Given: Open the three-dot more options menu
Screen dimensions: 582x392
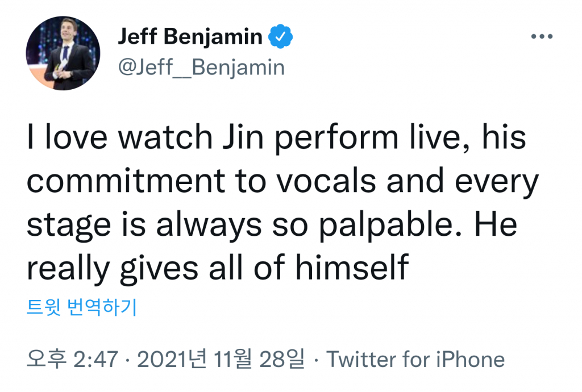Looking at the screenshot, I should [542, 36].
